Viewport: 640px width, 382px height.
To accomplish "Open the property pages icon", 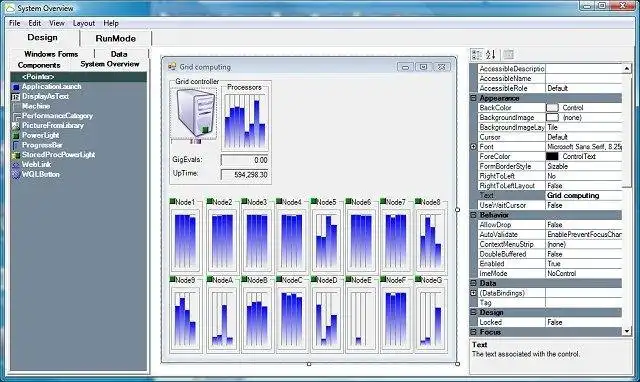I will 508,54.
